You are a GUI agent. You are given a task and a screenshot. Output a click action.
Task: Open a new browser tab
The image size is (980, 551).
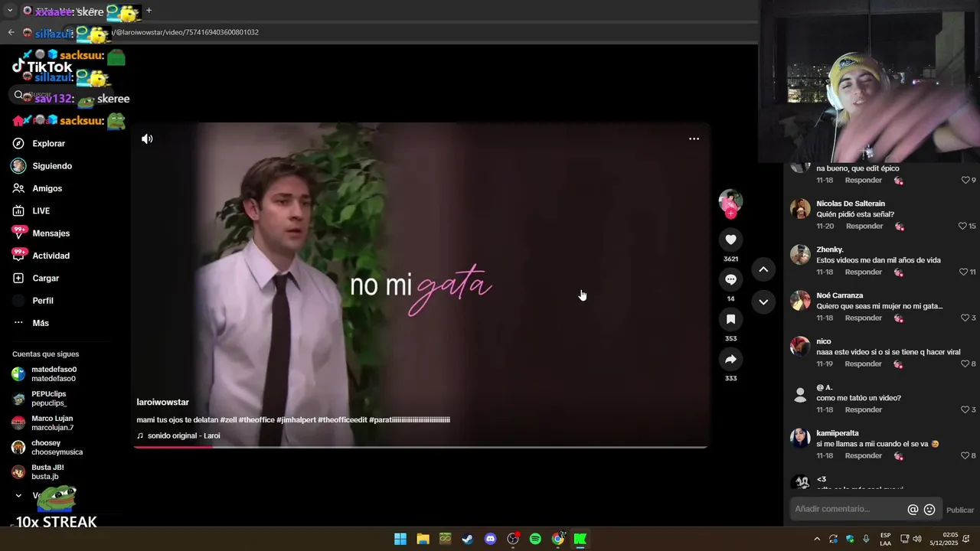point(149,11)
